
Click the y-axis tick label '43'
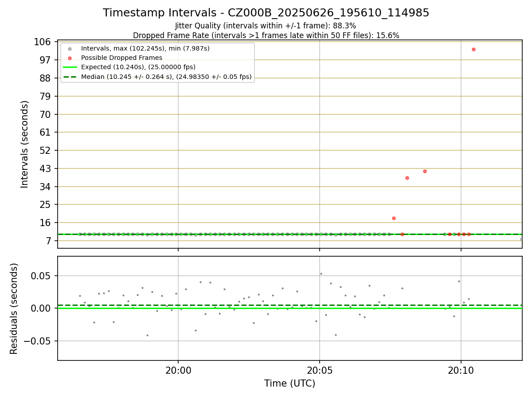47,168
